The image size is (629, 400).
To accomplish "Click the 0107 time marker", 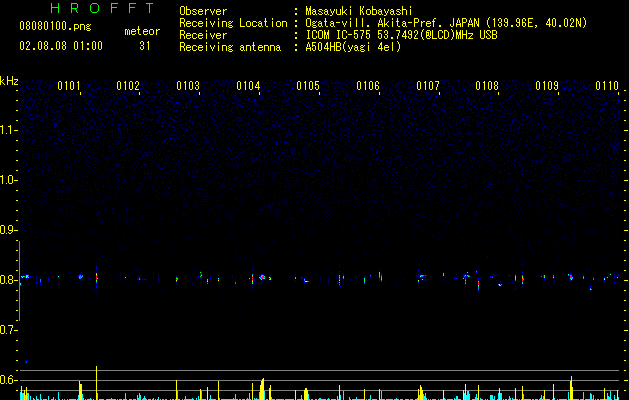I will [428, 86].
